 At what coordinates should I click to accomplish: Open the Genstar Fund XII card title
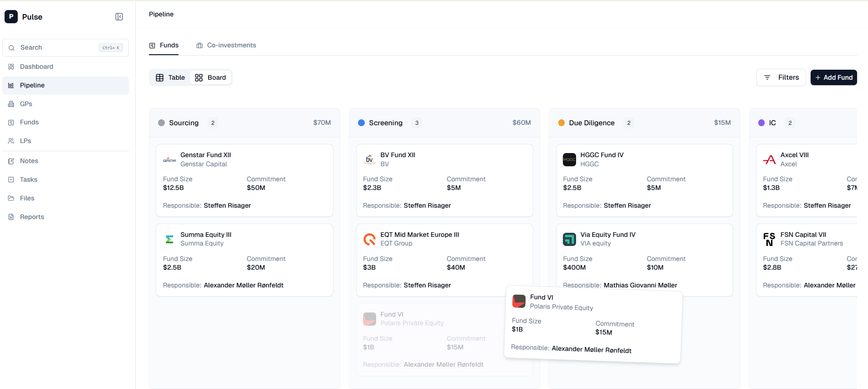[x=205, y=155]
